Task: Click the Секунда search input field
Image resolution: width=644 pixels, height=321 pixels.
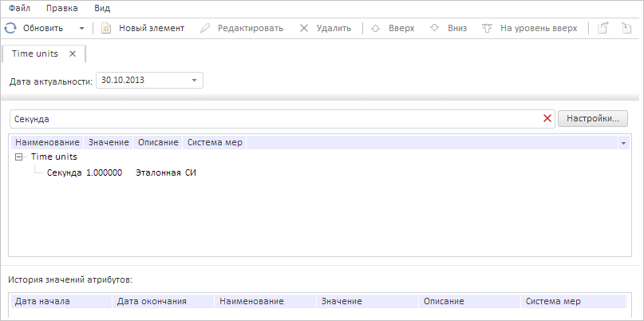Action: tap(271, 119)
